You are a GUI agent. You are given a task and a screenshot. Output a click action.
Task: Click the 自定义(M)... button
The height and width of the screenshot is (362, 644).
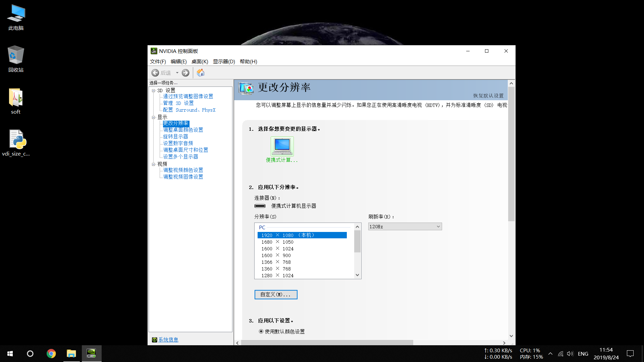pyautogui.click(x=276, y=295)
